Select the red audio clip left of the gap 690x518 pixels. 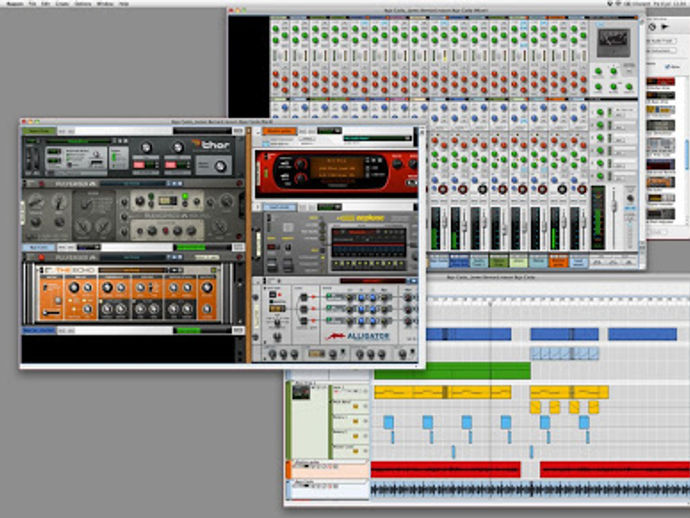(x=446, y=470)
